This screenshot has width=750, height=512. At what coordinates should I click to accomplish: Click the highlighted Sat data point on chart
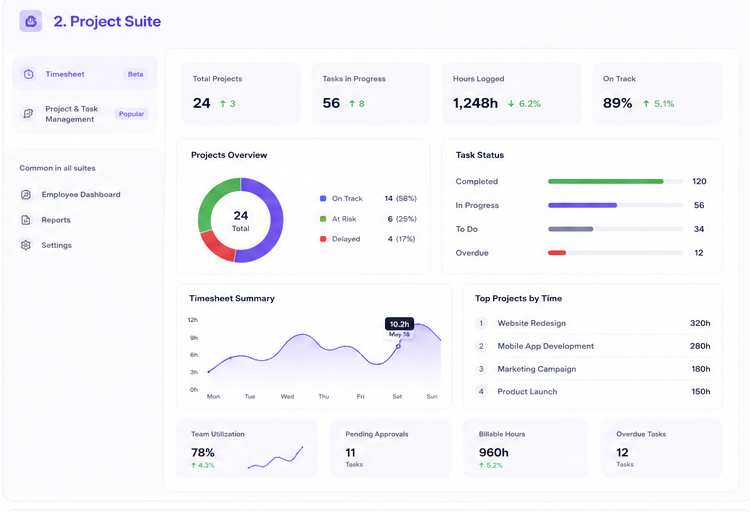coord(398,346)
